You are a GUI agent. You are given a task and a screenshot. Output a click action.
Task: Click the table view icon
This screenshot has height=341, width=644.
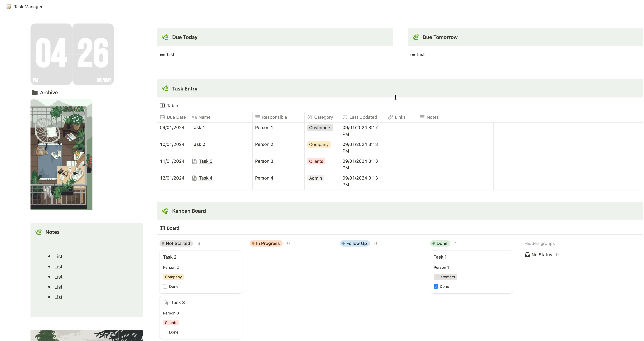pos(162,106)
